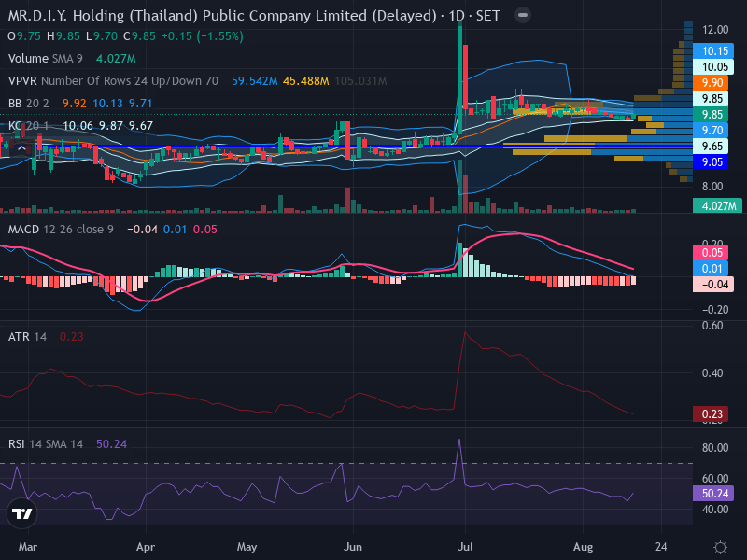Click the TradingView logo icon
Screen dimensions: 747x560
tap(21, 514)
